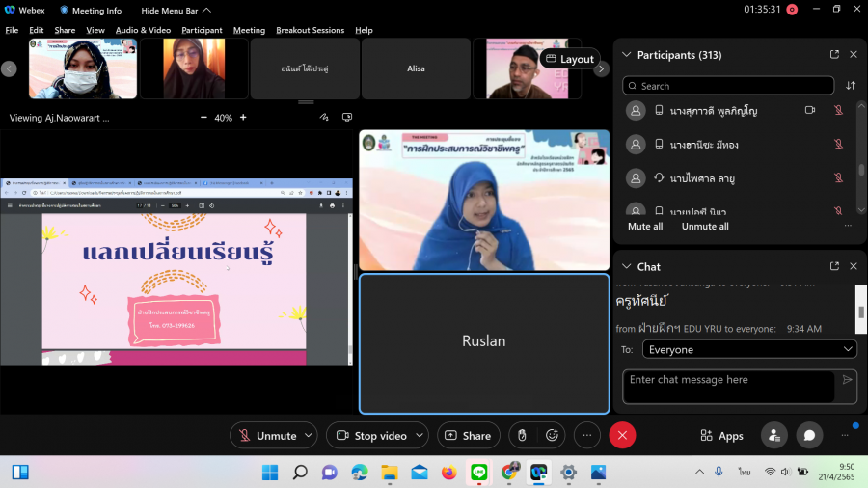Image resolution: width=868 pixels, height=488 pixels.
Task: Click the annotate pen icon
Action: pos(325,118)
